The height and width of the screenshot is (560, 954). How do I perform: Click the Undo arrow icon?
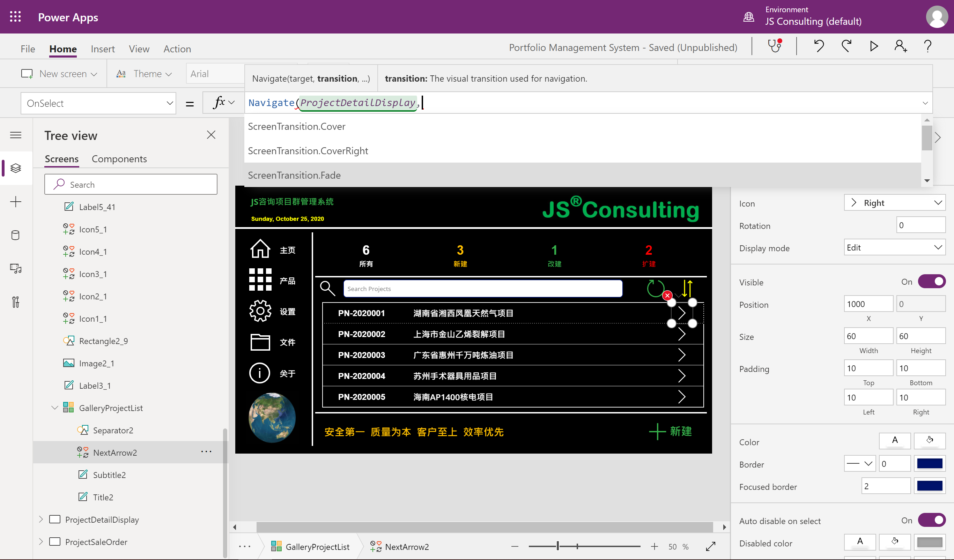[819, 46]
